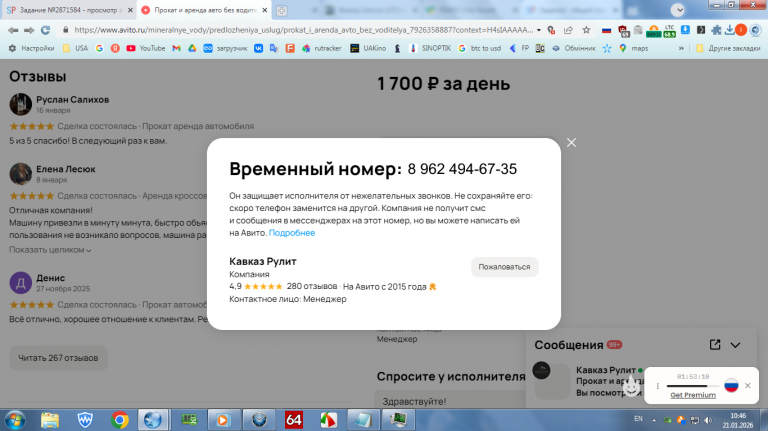The height and width of the screenshot is (431, 768).
Task: Click the EN language indicator
Action: pos(638,419)
